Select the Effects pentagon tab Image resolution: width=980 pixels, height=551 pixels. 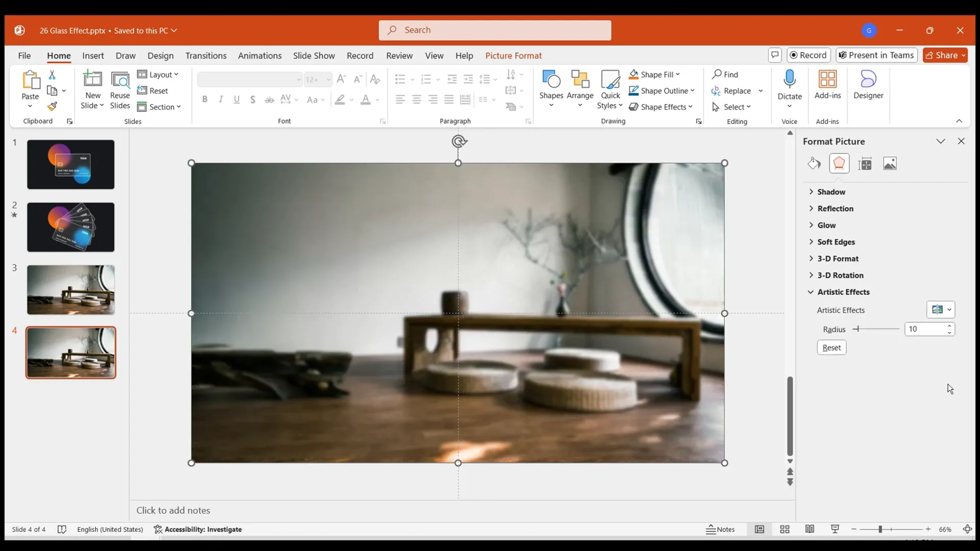click(839, 163)
